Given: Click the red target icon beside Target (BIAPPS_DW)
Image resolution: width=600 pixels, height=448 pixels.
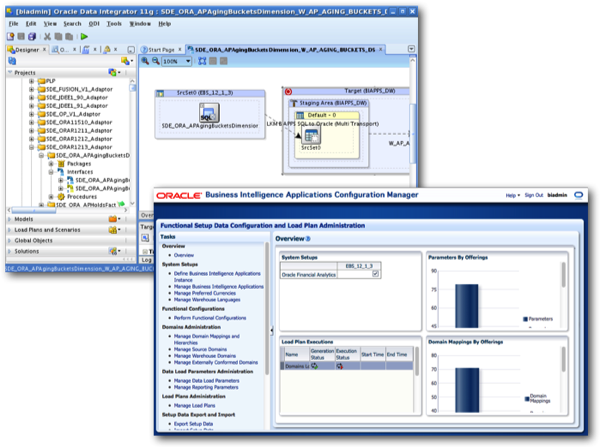Looking at the screenshot, I should (x=289, y=91).
